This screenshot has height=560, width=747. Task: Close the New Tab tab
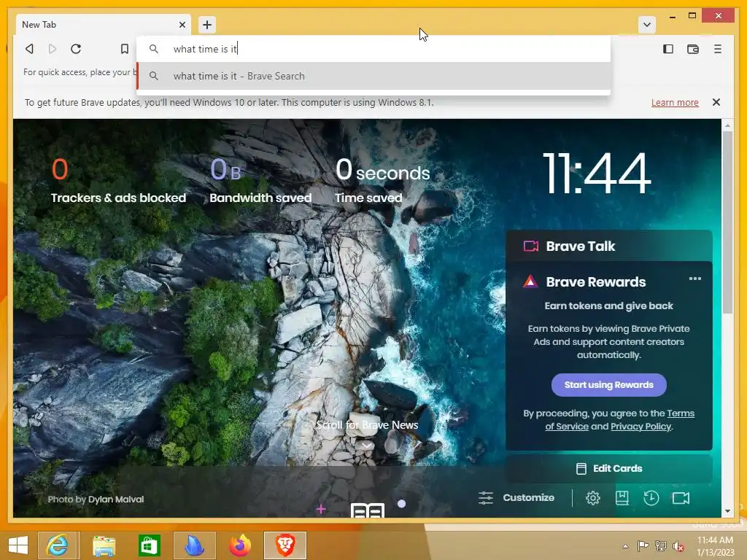click(x=182, y=25)
